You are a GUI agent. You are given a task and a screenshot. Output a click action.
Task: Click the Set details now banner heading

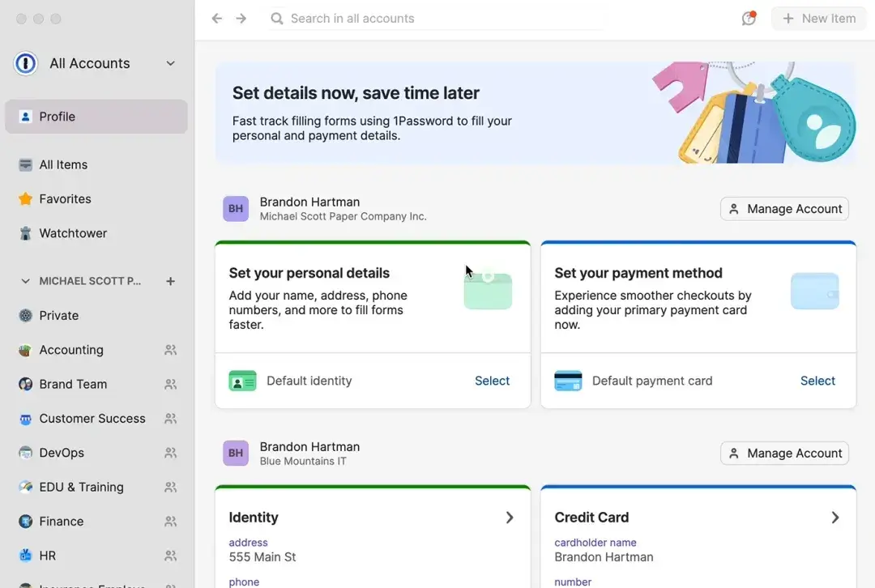coord(356,93)
